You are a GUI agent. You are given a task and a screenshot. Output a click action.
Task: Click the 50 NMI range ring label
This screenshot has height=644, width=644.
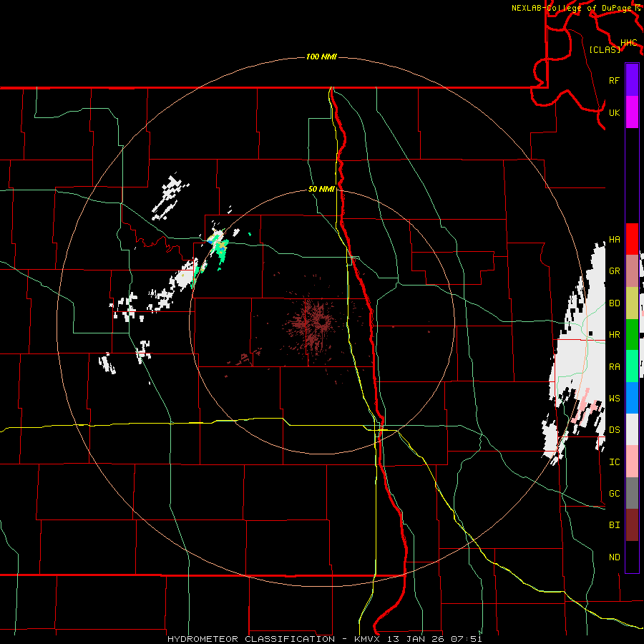(321, 189)
